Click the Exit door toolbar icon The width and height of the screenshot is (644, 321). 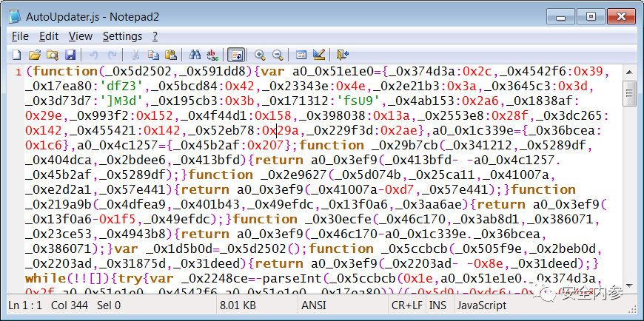pos(343,54)
